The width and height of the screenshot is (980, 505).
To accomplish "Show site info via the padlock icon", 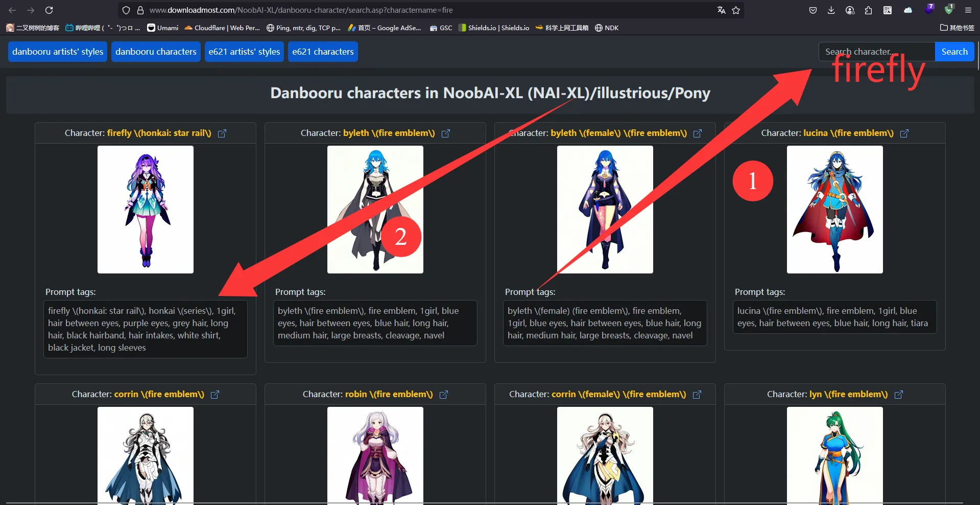I will (140, 10).
